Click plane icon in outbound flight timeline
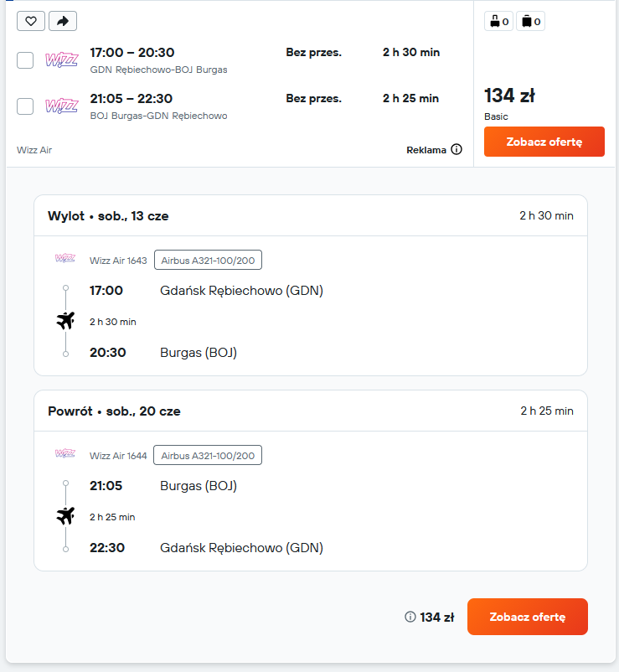Screen dimensions: 619x672 (x=65, y=321)
